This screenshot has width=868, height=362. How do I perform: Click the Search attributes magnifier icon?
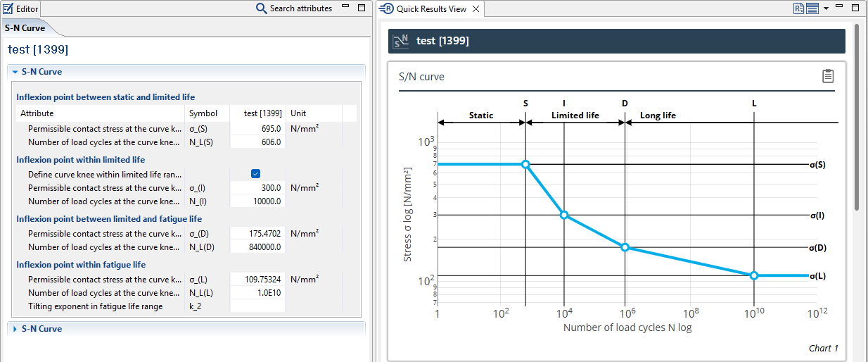(261, 8)
